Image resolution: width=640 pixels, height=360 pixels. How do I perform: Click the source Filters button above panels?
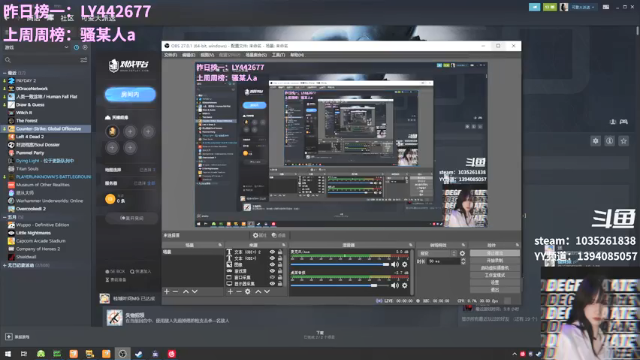(x=279, y=235)
